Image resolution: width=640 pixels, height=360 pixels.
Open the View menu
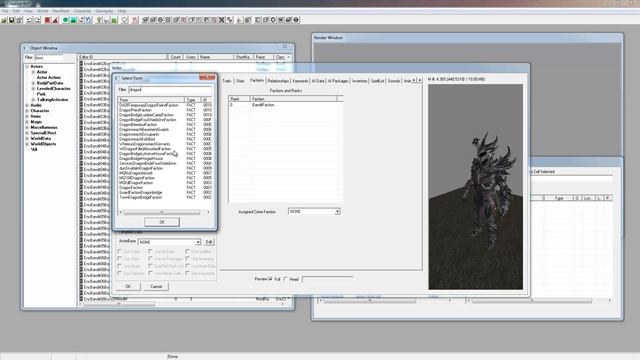click(29, 11)
